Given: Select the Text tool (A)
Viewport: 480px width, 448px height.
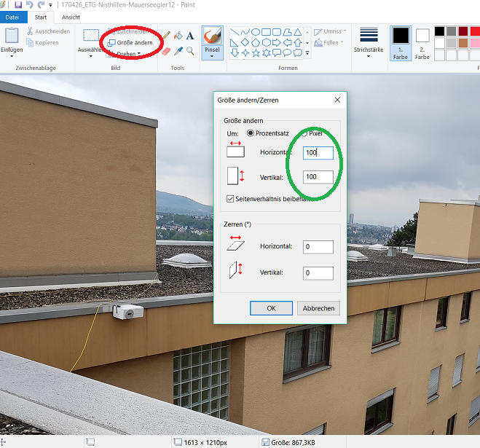Looking at the screenshot, I should (190, 35).
